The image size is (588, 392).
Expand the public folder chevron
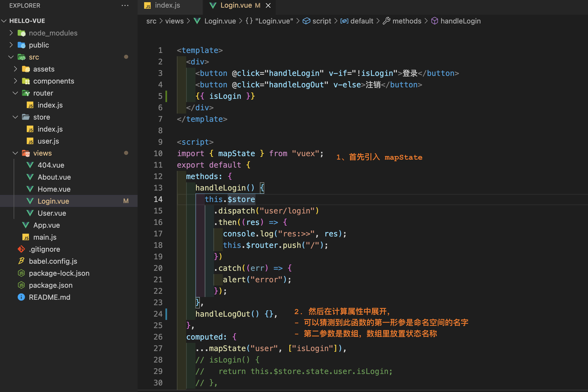tap(11, 45)
